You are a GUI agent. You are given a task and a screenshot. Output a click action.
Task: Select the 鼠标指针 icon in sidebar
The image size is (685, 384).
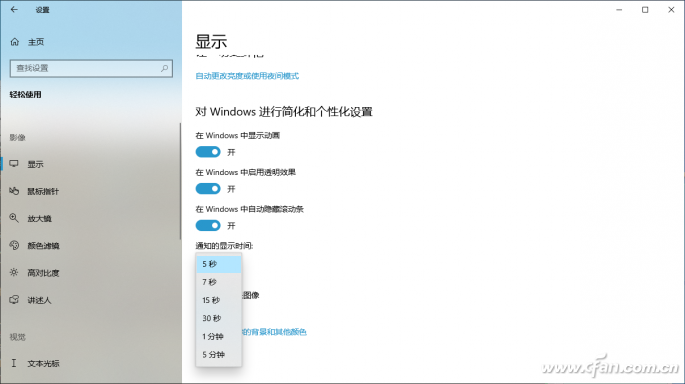tap(14, 191)
